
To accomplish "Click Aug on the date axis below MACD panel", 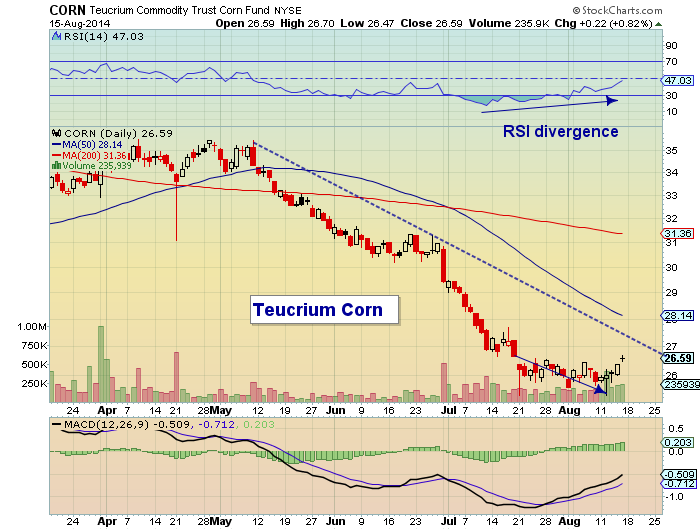I will [570, 521].
